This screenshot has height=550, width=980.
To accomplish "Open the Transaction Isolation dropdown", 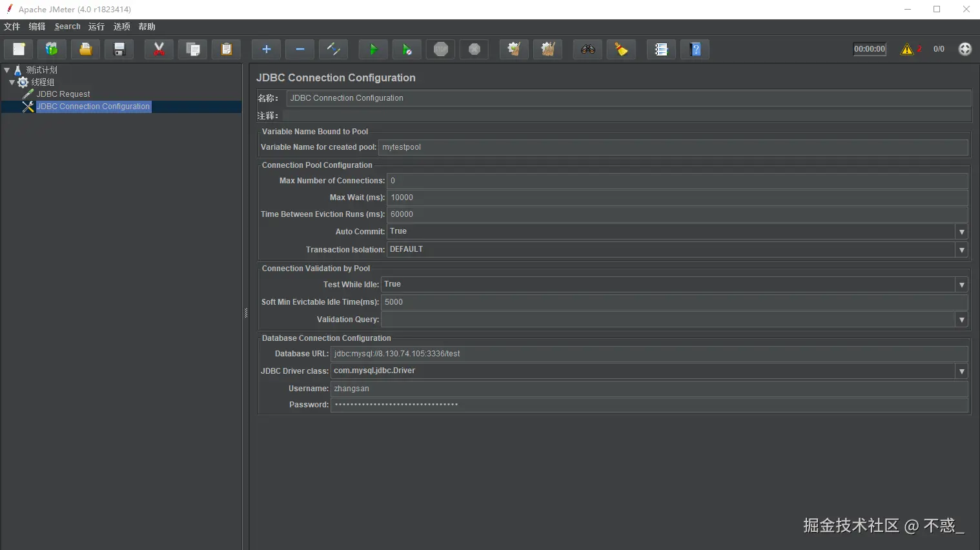I will [962, 250].
